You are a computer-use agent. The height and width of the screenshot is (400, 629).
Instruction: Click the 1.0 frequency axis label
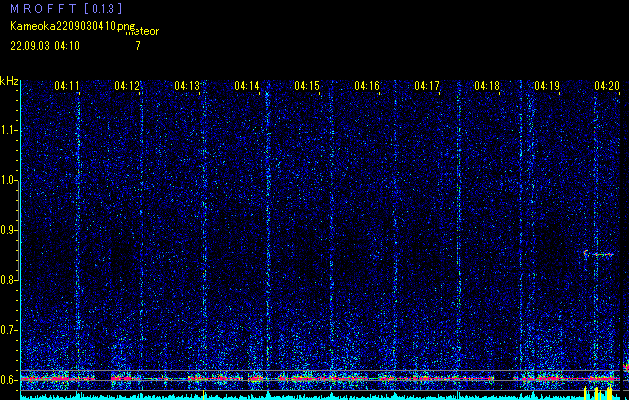(7, 181)
